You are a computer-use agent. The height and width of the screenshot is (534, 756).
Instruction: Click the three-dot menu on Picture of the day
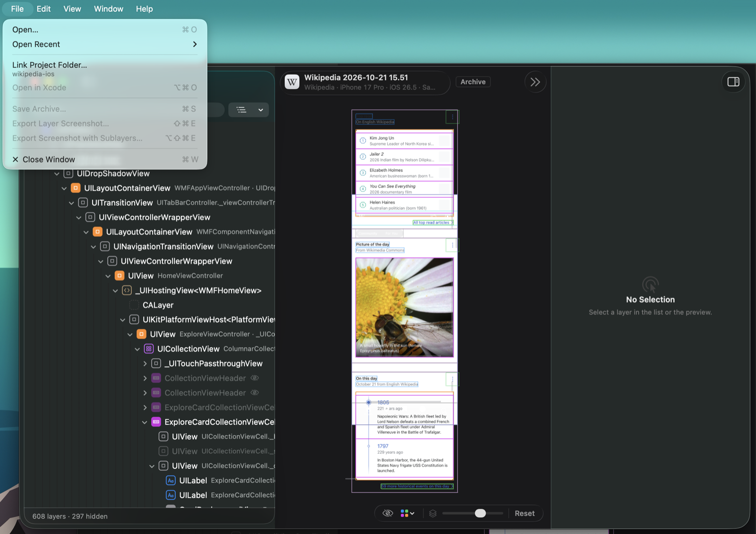coord(452,245)
